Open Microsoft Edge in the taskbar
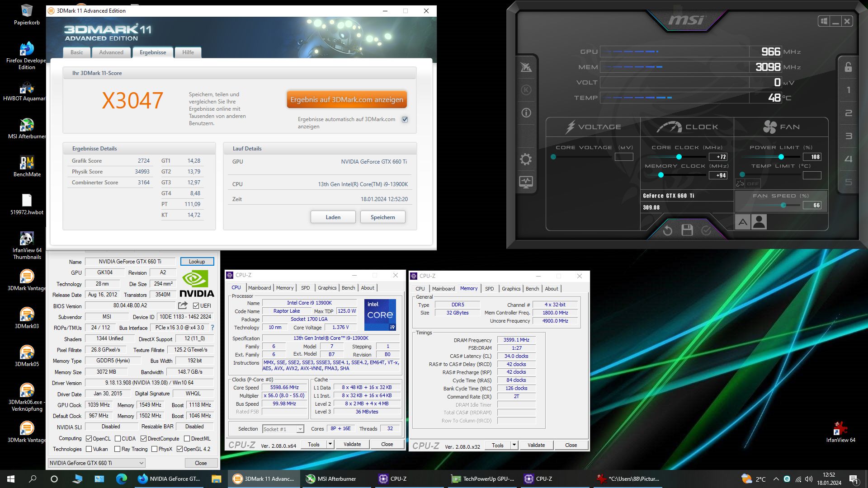 (x=122, y=479)
